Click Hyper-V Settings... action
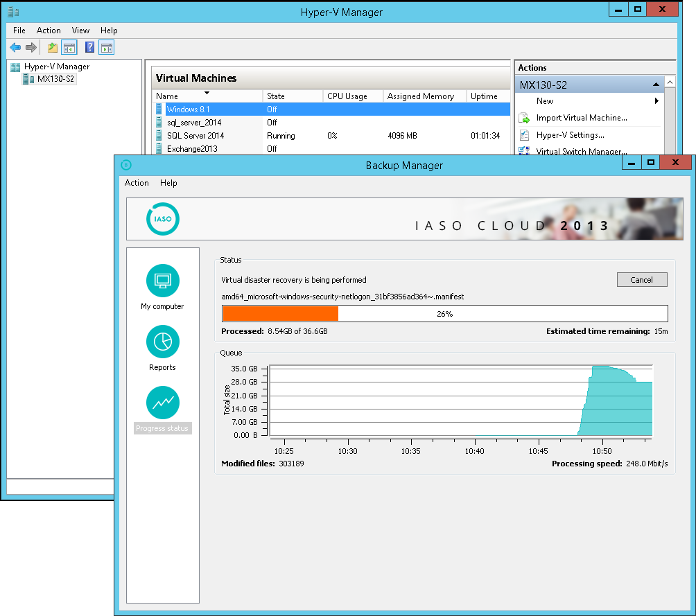The width and height of the screenshot is (696, 616). click(x=570, y=135)
